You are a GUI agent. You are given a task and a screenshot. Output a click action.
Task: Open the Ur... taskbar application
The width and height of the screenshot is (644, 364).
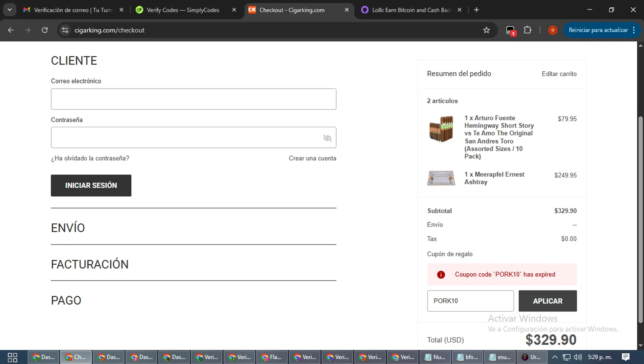(x=532, y=357)
